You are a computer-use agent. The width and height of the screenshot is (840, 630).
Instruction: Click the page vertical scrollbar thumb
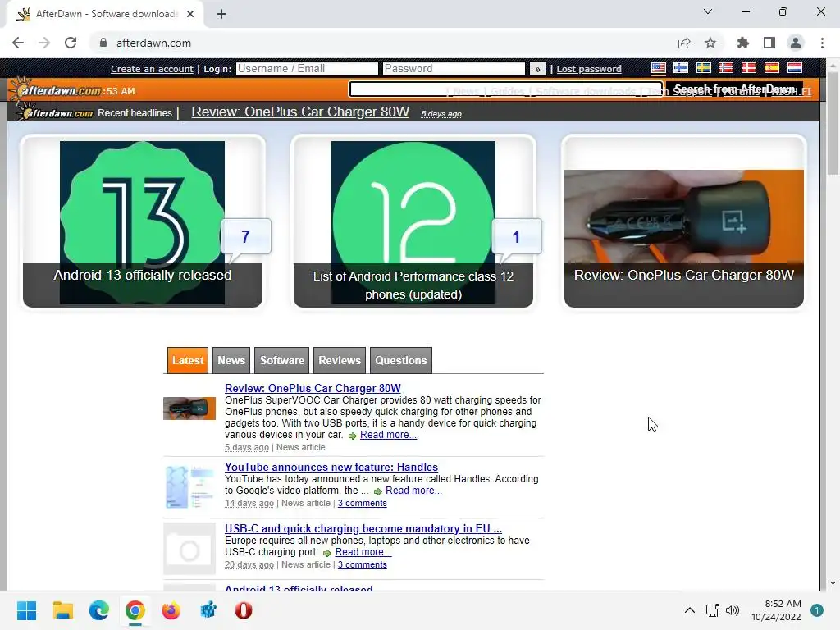click(x=833, y=123)
